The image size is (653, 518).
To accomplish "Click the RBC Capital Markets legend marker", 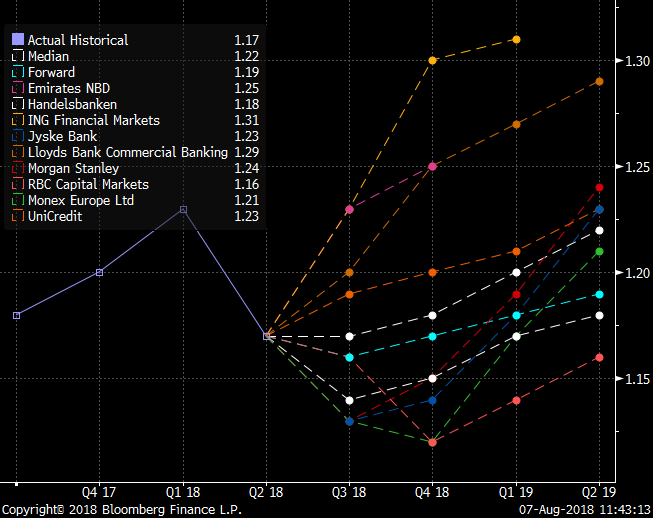I will tap(18, 184).
